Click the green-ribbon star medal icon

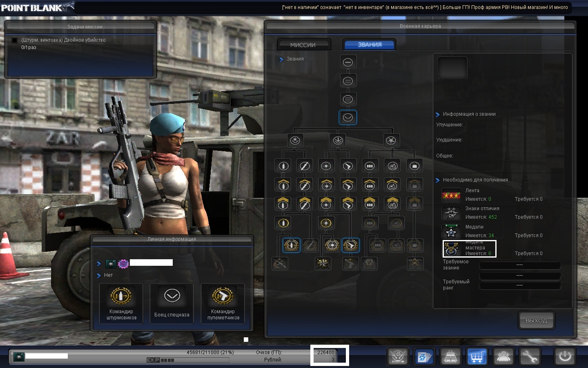tap(451, 231)
